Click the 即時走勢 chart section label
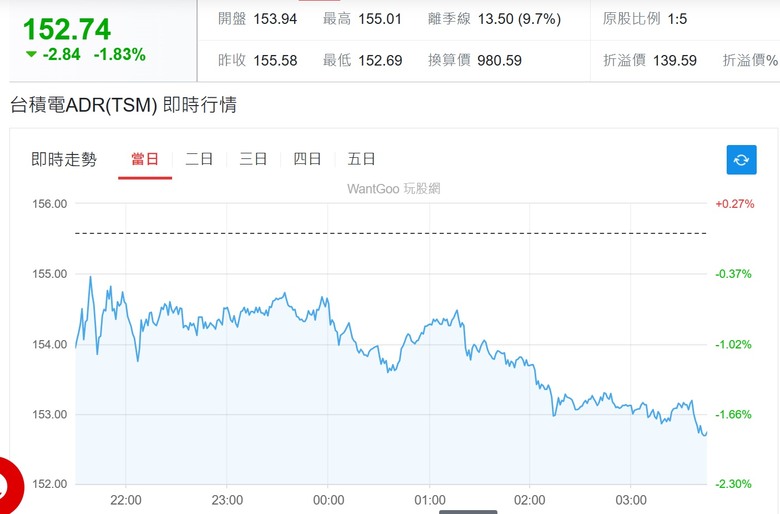Viewport: 780px width, 514px height. [64, 159]
